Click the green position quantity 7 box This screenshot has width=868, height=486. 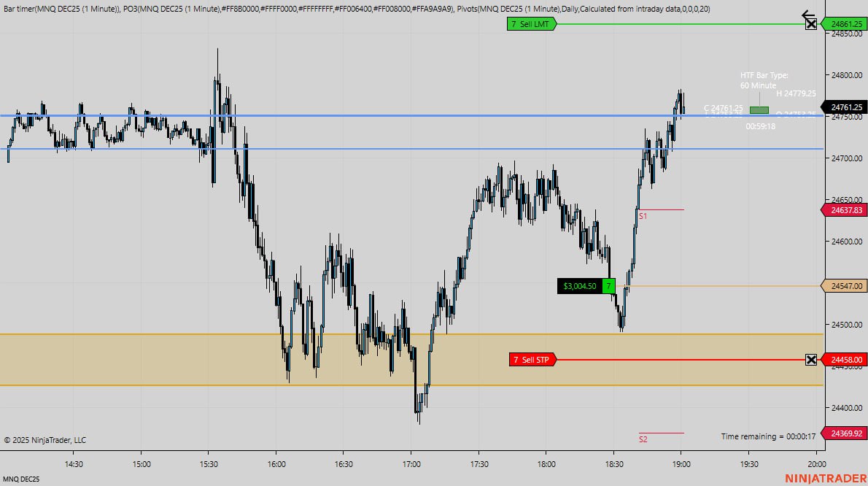coord(608,286)
